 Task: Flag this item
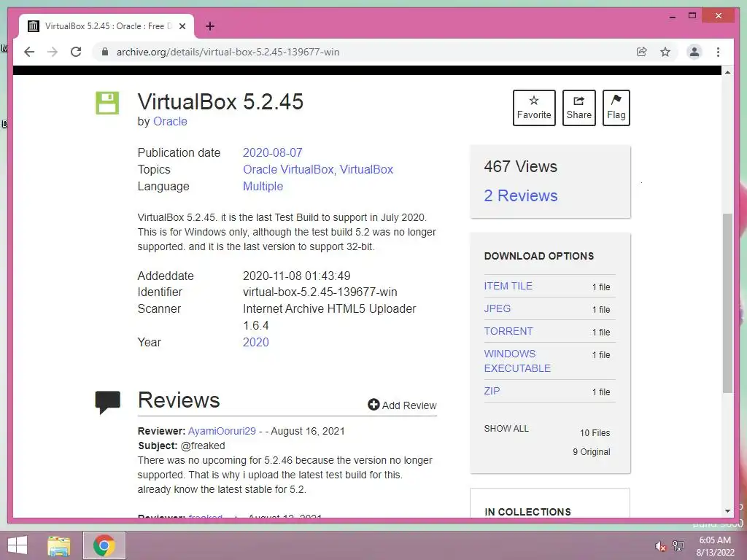[616, 108]
